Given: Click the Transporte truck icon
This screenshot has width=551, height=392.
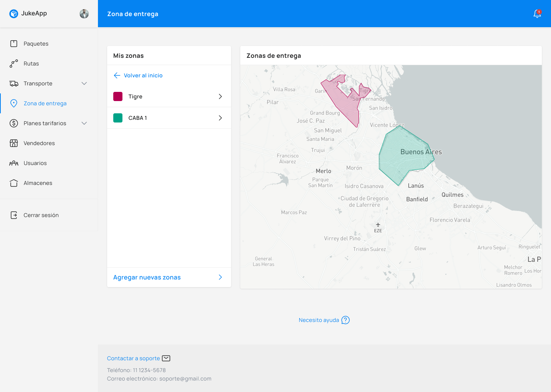Looking at the screenshot, I should pos(14,83).
